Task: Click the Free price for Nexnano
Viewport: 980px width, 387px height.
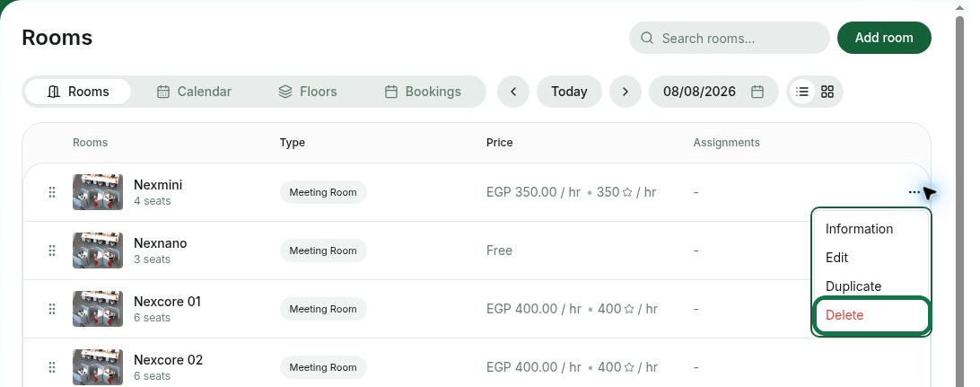Action: coord(499,251)
